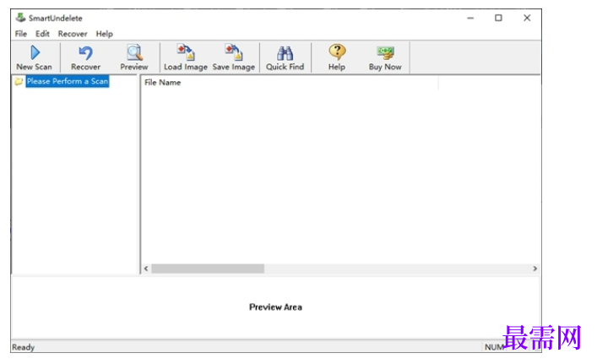Select the Please Perform a Scan tree item
This screenshot has width=597, height=364.
(68, 81)
